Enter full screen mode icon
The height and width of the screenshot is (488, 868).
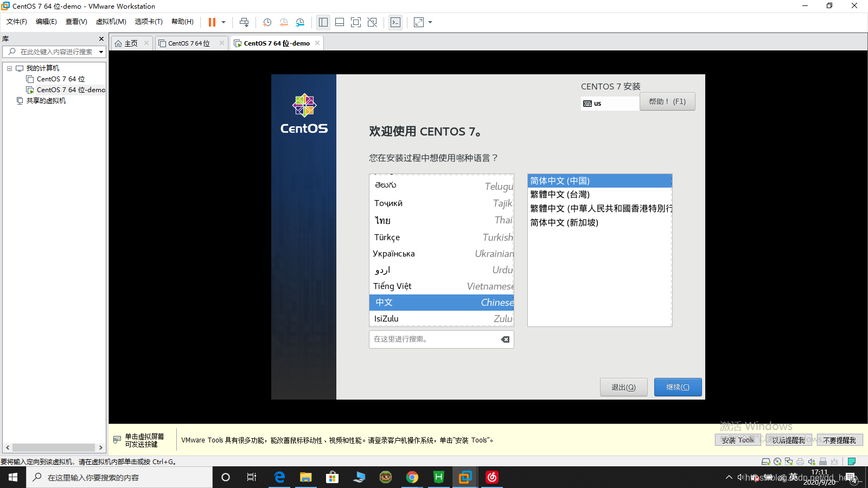pyautogui.click(x=356, y=22)
